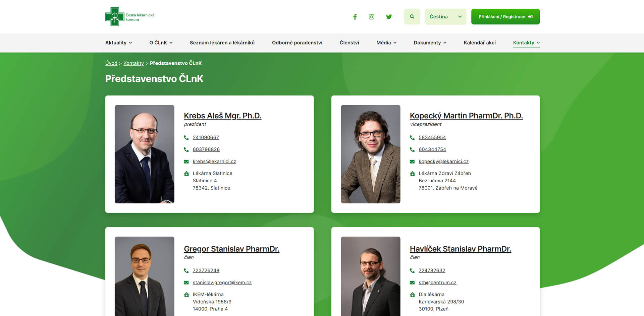Email kopecky@lekarnici.cz
This screenshot has width=644, height=316.
[443, 162]
